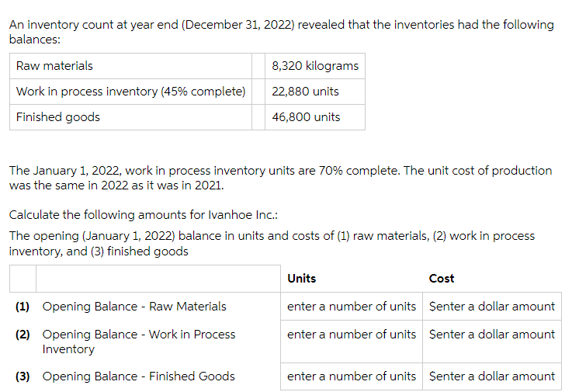Select the 8,320 kilograms table cell
Image resolution: width=579 pixels, height=392 pixels.
tap(315, 66)
